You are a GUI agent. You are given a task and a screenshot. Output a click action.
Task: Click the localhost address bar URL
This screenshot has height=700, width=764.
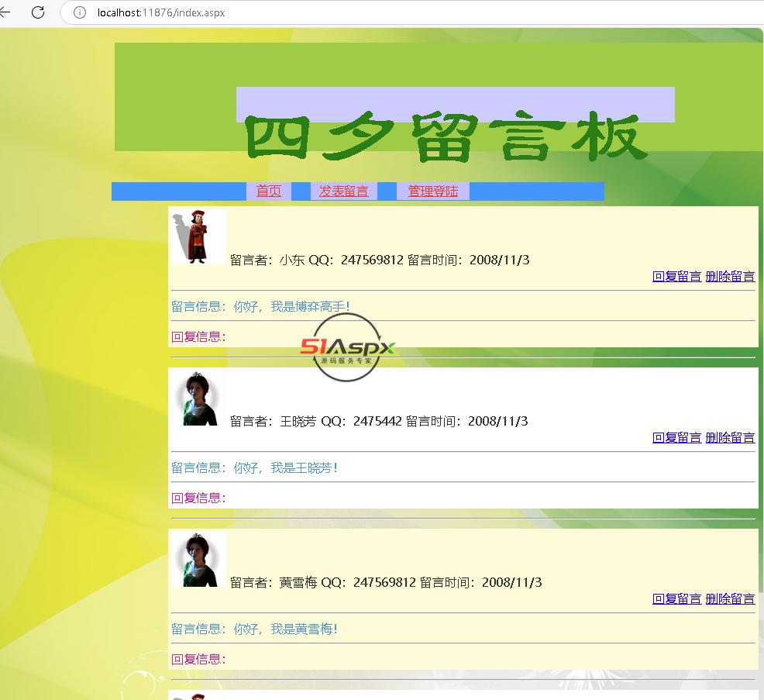click(161, 12)
